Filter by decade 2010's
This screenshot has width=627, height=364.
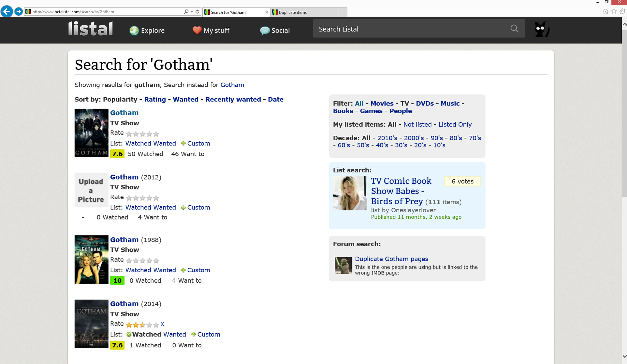tap(387, 138)
